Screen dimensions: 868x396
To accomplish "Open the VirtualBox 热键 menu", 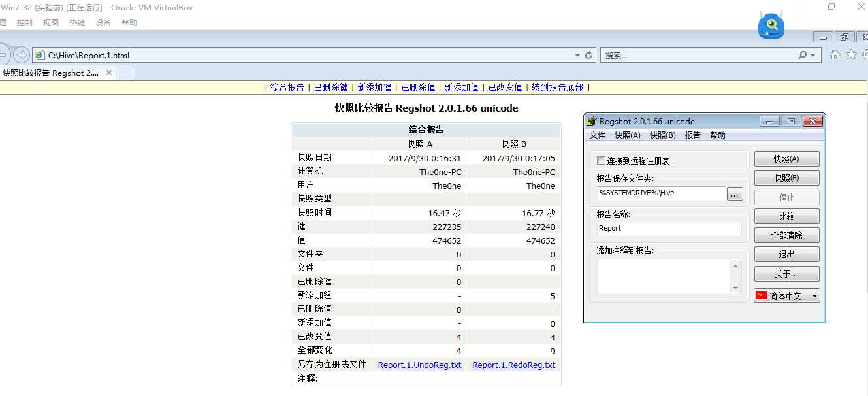I will click(76, 22).
